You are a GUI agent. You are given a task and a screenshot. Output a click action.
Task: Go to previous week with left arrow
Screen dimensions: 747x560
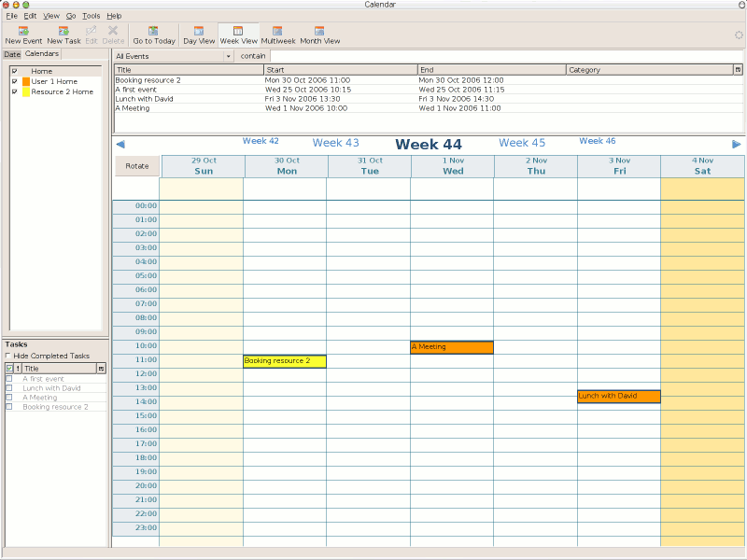tap(120, 144)
